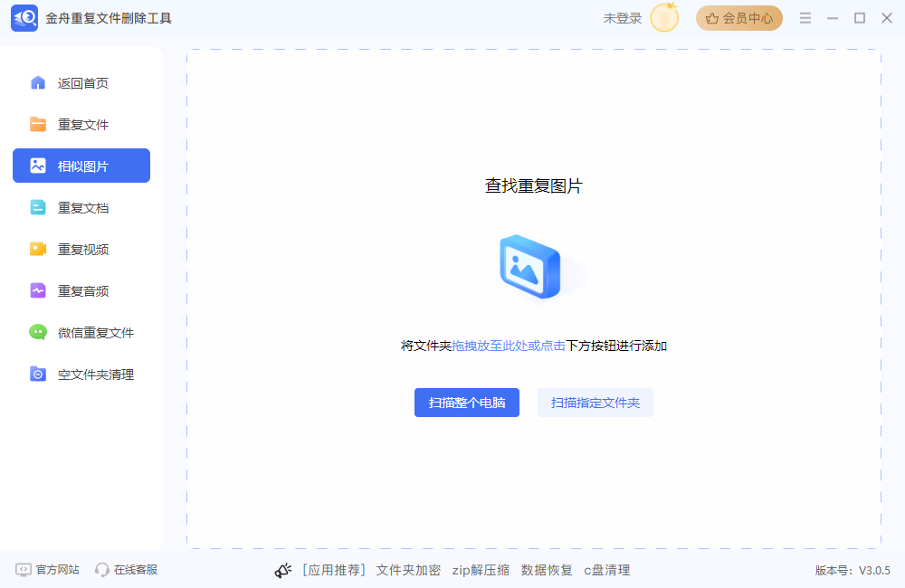Go to 重复视频 text label

pos(83,250)
